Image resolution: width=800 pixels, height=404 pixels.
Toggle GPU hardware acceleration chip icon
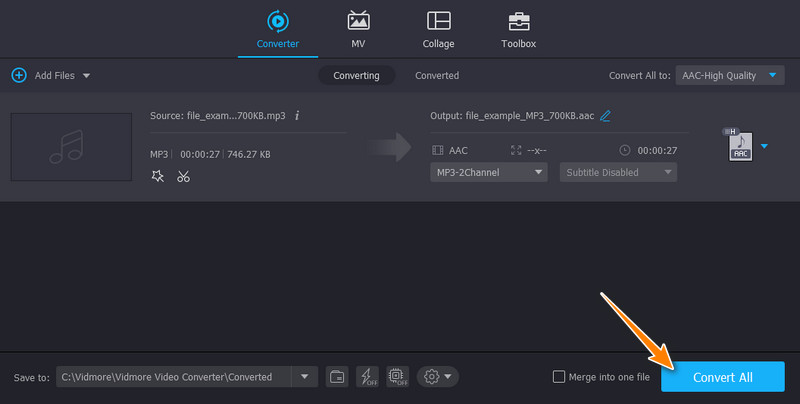point(397,377)
